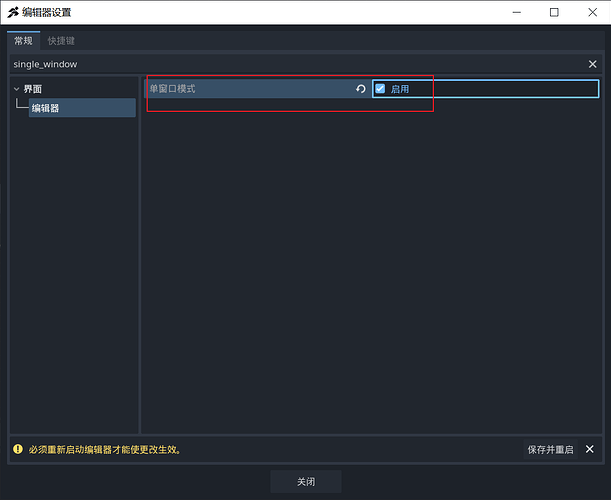Viewport: 611px width, 500px height.
Task: Open the 常规 tab
Action: (23, 41)
